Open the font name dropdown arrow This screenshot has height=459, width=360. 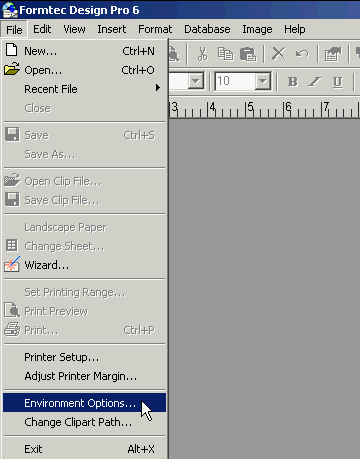click(x=196, y=81)
